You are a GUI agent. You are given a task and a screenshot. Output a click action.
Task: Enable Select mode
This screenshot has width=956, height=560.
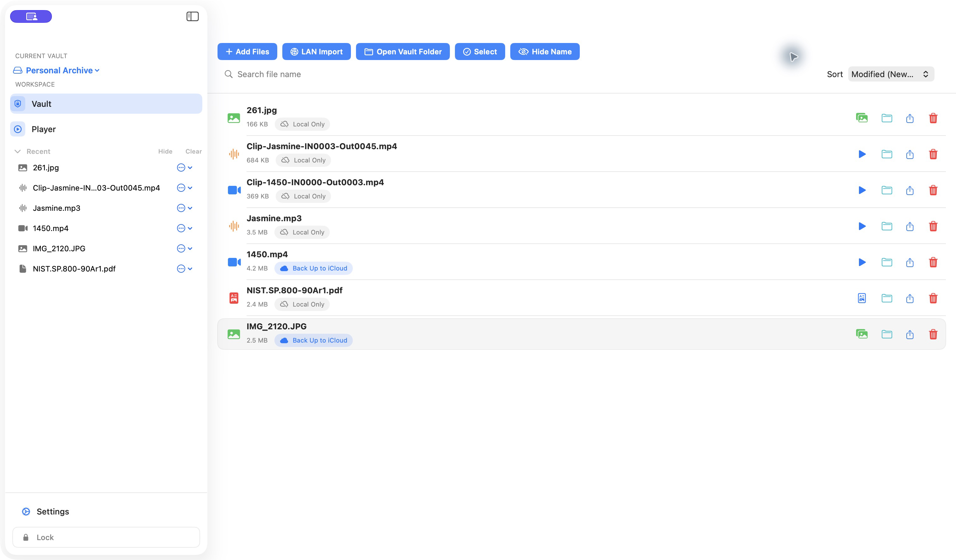[480, 52]
